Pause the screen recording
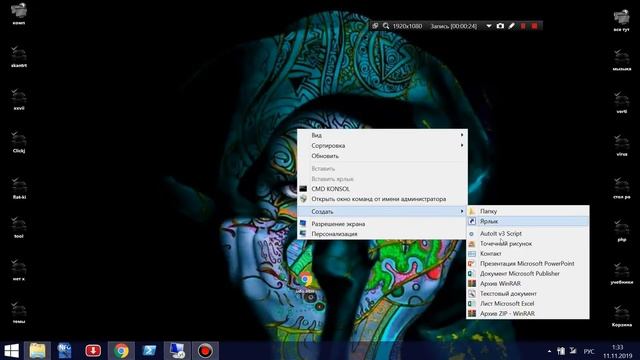The image size is (640, 360). point(523,26)
